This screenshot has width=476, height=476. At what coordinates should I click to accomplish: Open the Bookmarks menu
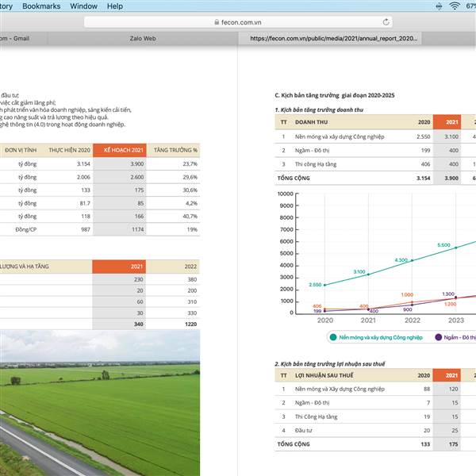(41, 6)
